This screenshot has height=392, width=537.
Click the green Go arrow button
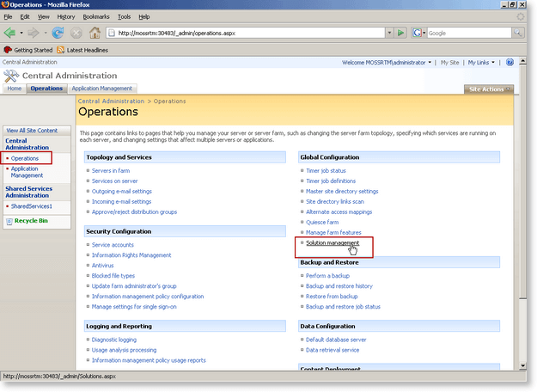[x=400, y=33]
